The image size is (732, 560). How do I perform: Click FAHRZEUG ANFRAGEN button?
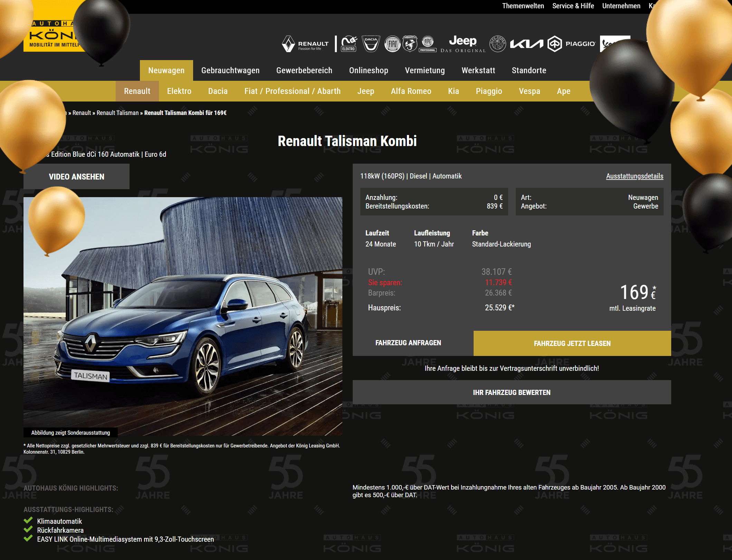[408, 343]
